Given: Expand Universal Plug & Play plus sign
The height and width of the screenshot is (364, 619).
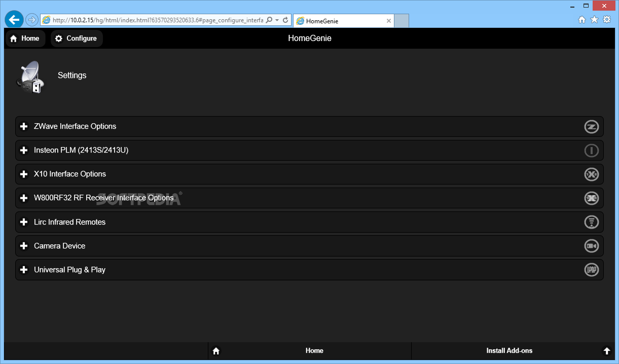Looking at the screenshot, I should pos(23,270).
